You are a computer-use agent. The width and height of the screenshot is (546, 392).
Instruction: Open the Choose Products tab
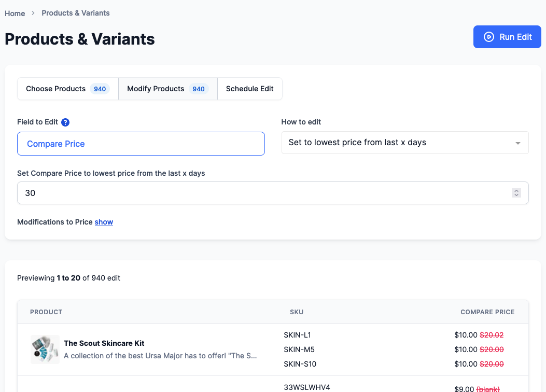[68, 89]
